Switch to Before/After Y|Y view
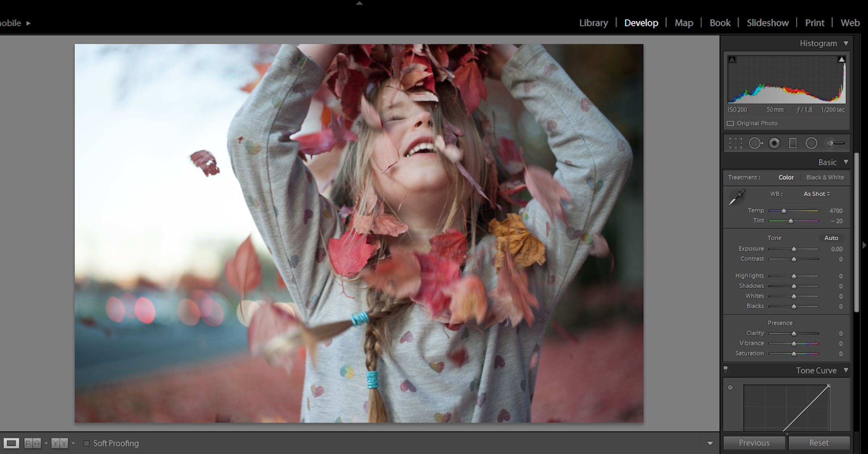868x454 pixels. (60, 443)
